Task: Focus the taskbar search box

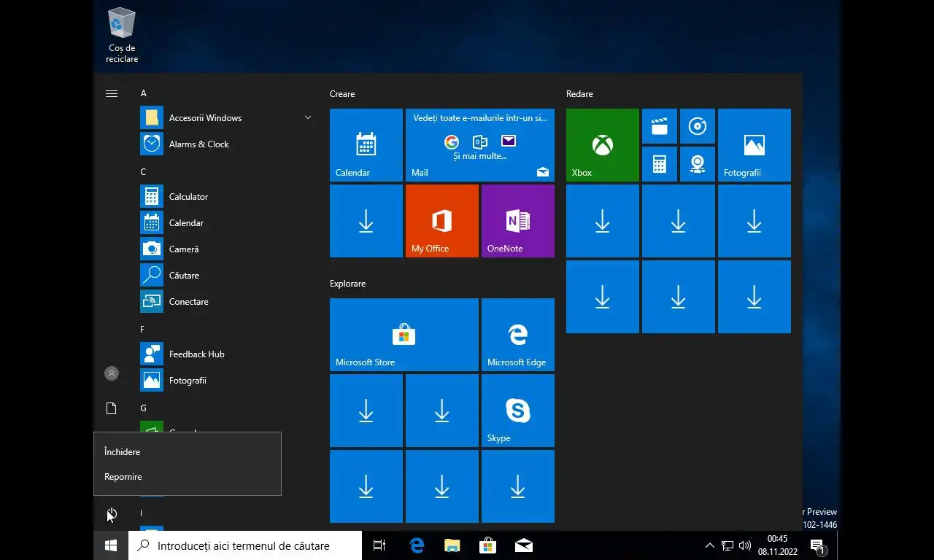Action: 245,545
